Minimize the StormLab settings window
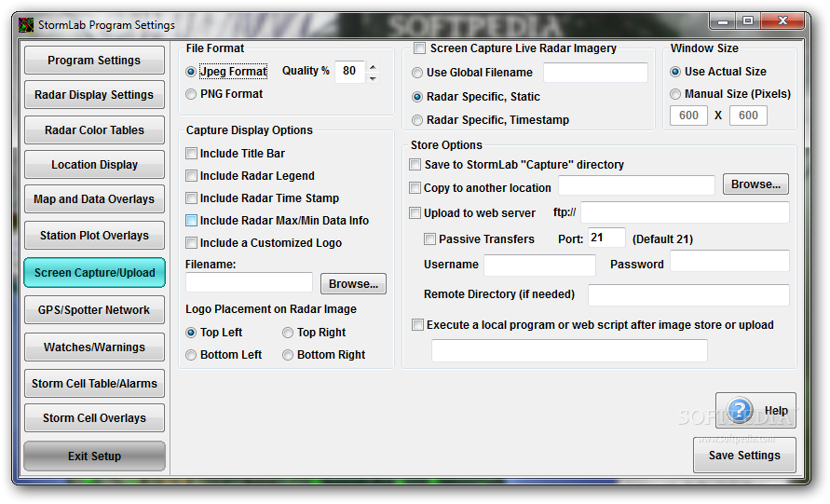 [723, 21]
